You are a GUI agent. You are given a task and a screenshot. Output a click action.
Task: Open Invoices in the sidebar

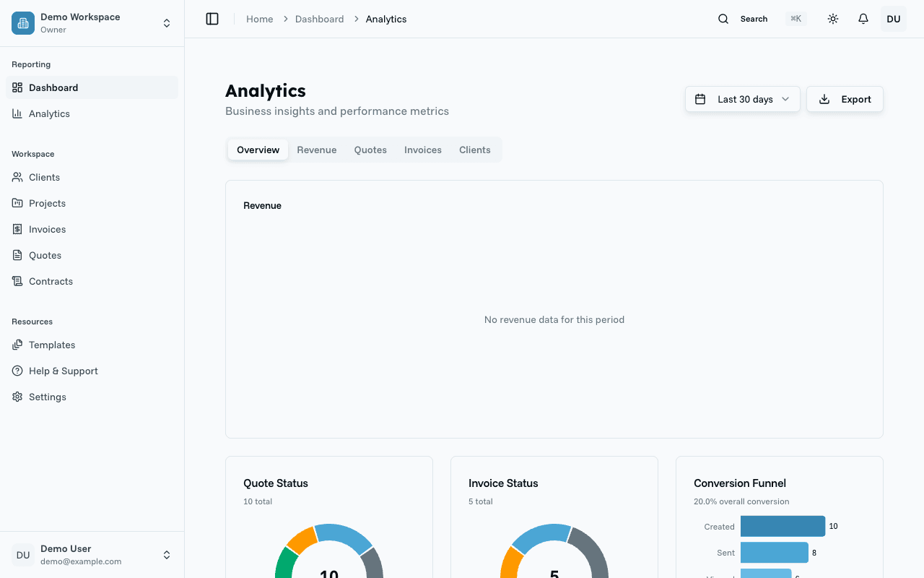pyautogui.click(x=92, y=229)
